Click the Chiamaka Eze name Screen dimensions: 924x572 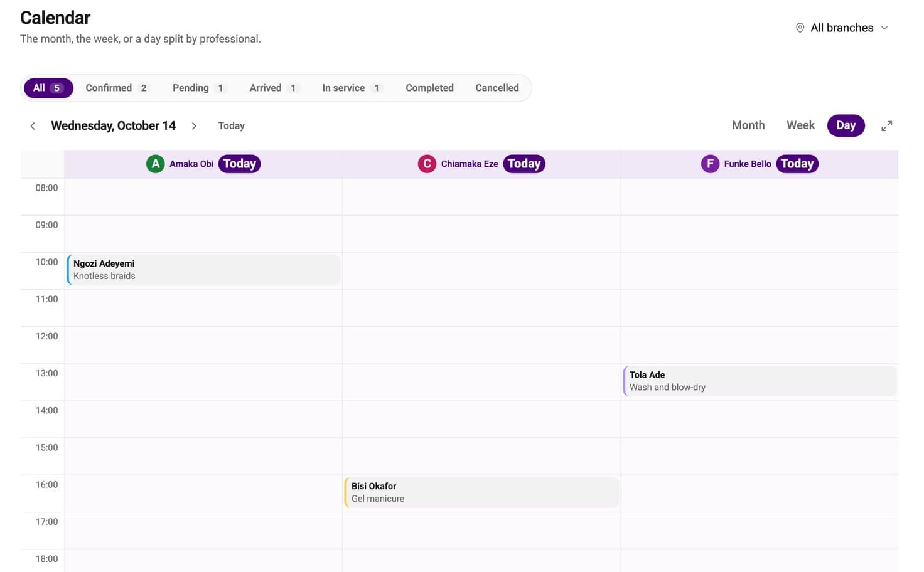[x=470, y=164]
